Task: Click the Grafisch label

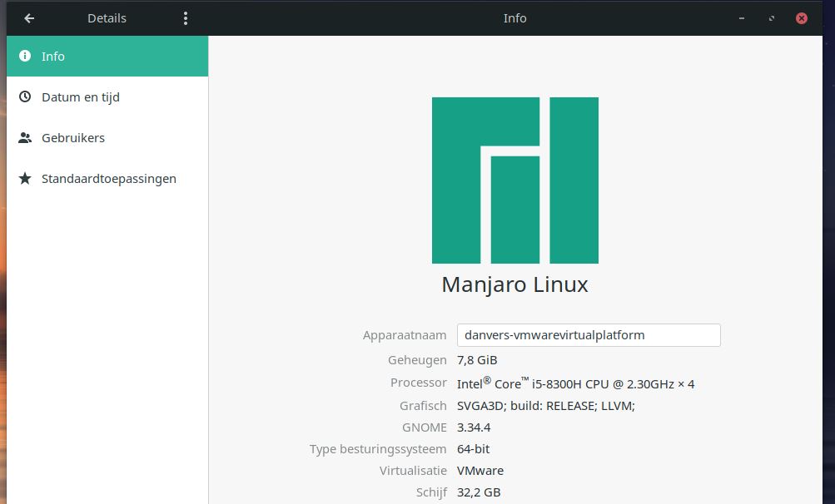Action: [423, 406]
